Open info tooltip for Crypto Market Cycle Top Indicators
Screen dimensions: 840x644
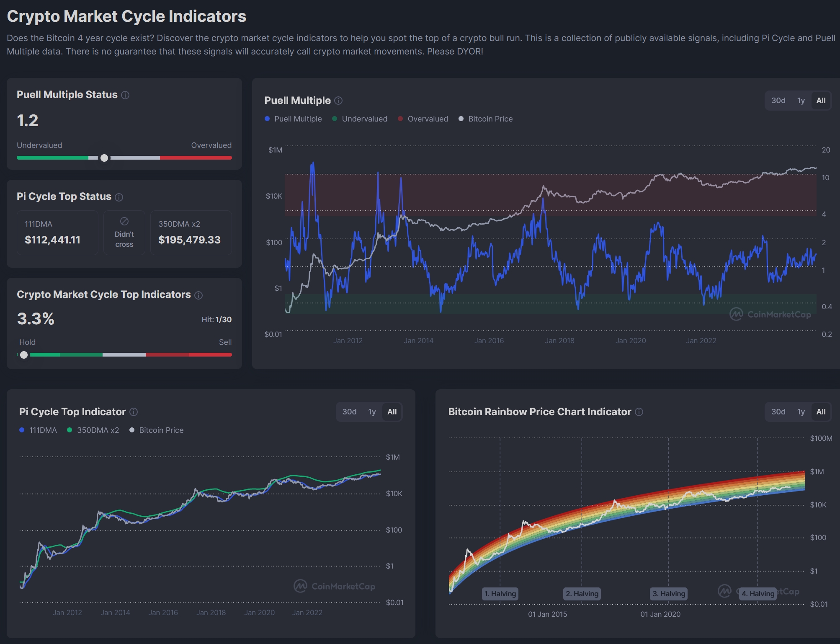[x=199, y=295]
